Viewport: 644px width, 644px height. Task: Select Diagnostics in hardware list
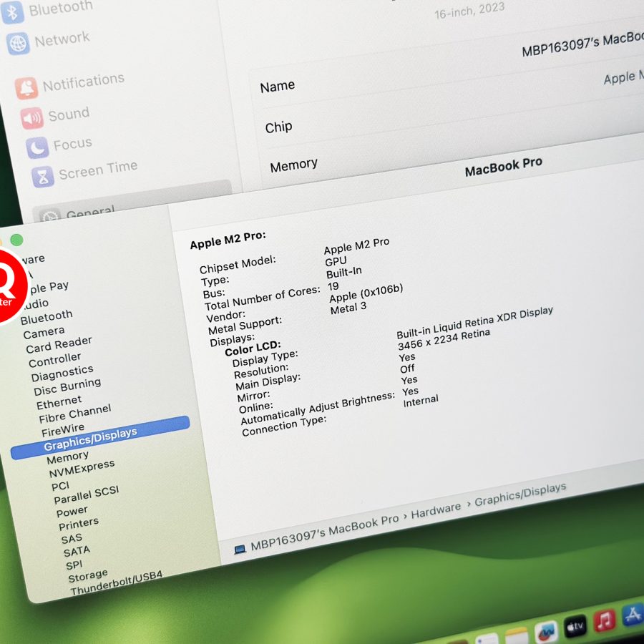coord(62,373)
